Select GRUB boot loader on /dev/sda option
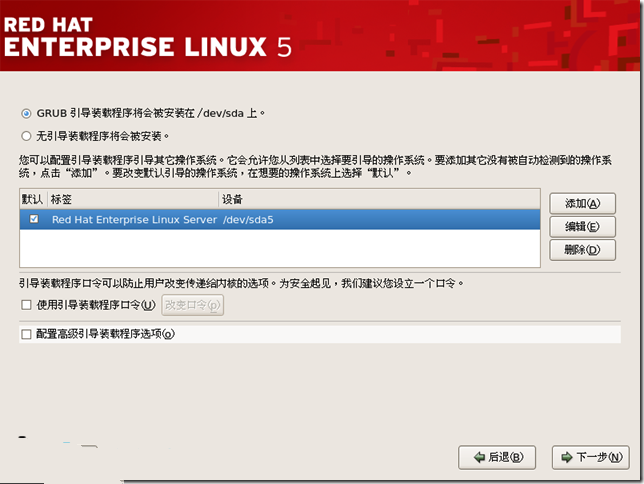Screen dimensions: 644x484 coord(26,113)
